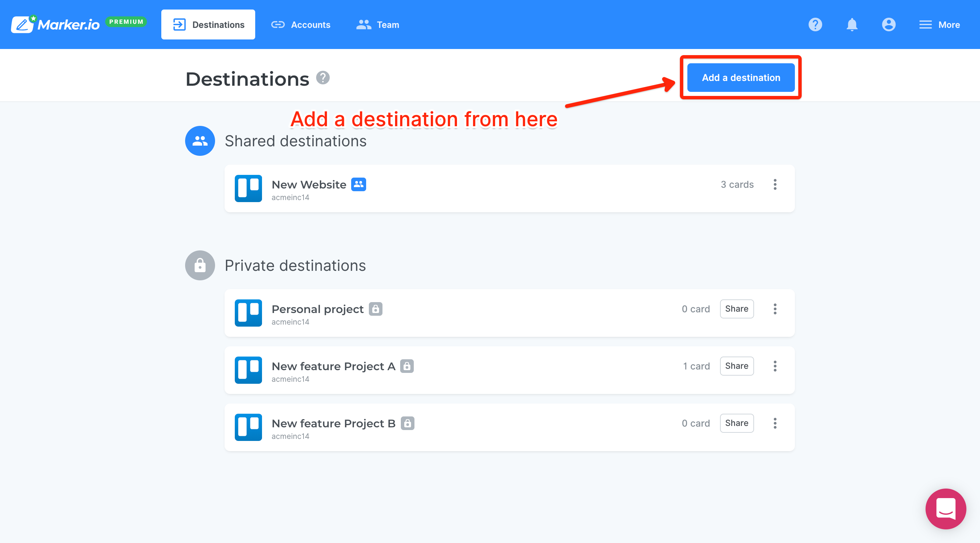
Task: Open three-dot menu for New Website
Action: pos(775,184)
